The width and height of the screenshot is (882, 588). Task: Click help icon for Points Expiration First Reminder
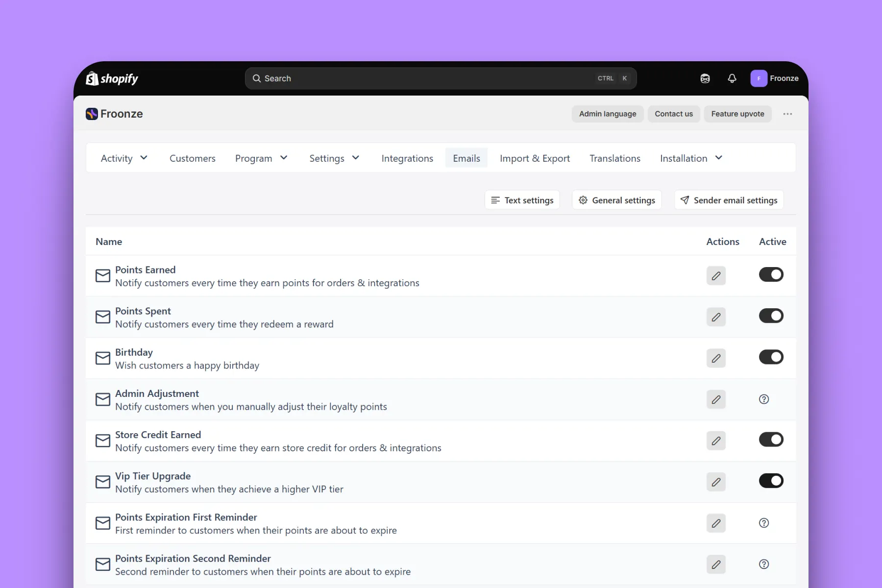coord(764,523)
